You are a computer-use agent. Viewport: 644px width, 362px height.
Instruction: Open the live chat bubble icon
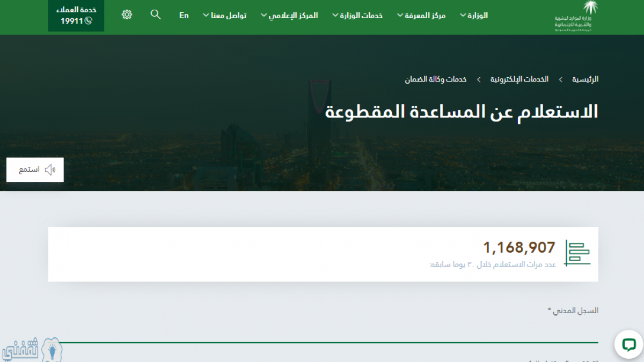tap(629, 345)
